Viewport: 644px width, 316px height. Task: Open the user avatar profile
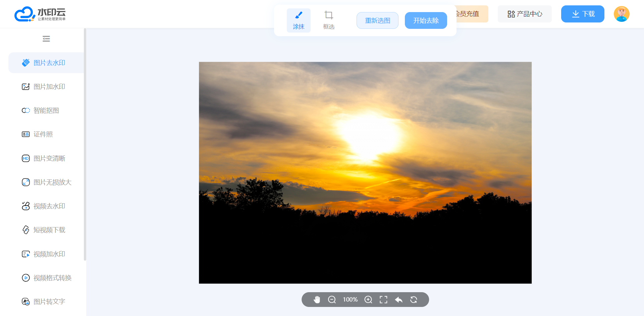pyautogui.click(x=622, y=14)
